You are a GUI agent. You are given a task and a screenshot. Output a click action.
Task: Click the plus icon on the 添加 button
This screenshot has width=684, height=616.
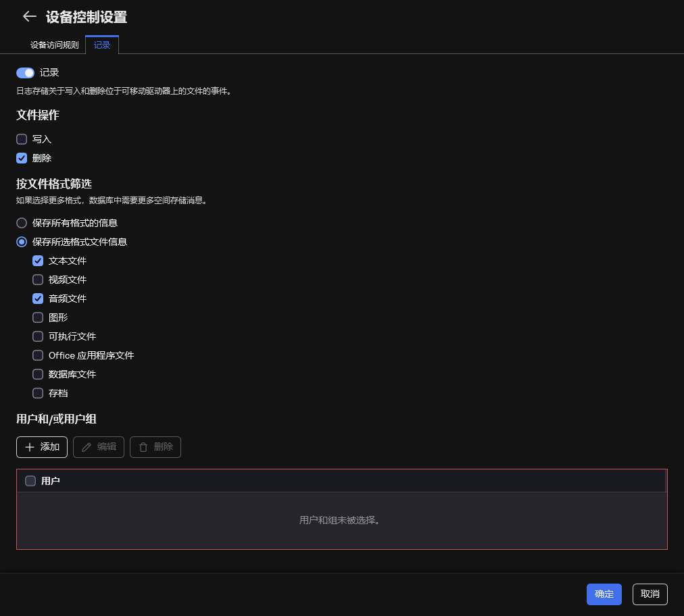[x=30, y=446]
